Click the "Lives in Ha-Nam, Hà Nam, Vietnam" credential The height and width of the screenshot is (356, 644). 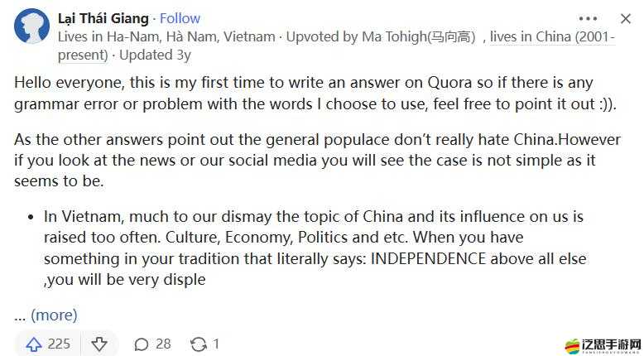[x=166, y=37]
